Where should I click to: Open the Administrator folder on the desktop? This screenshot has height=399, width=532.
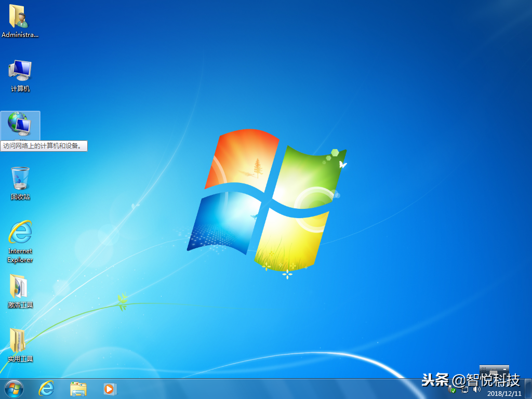(20, 18)
